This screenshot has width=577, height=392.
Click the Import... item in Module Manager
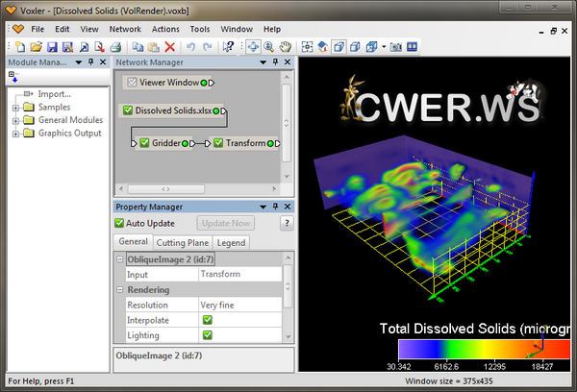[55, 94]
